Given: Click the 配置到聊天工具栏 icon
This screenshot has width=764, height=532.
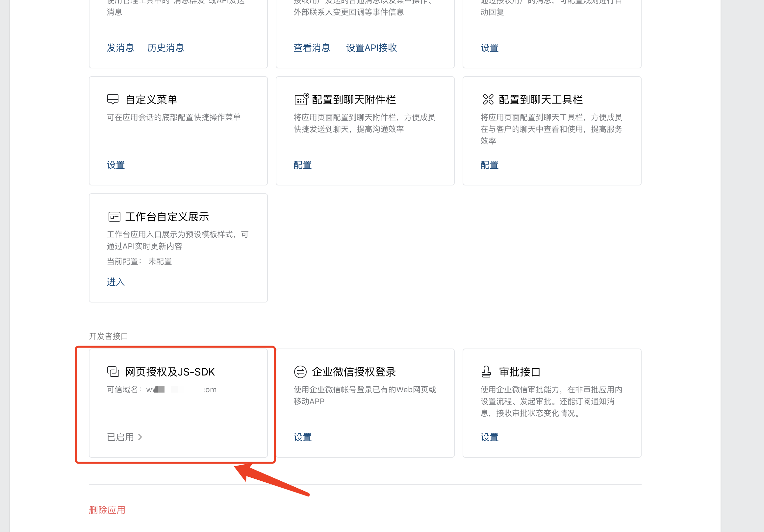Looking at the screenshot, I should point(488,99).
